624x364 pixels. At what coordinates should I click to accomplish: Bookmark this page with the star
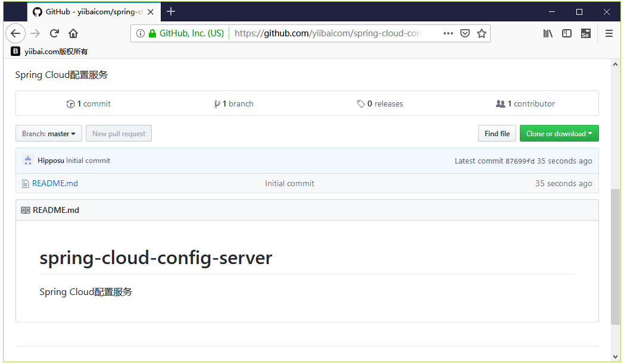pyautogui.click(x=482, y=33)
